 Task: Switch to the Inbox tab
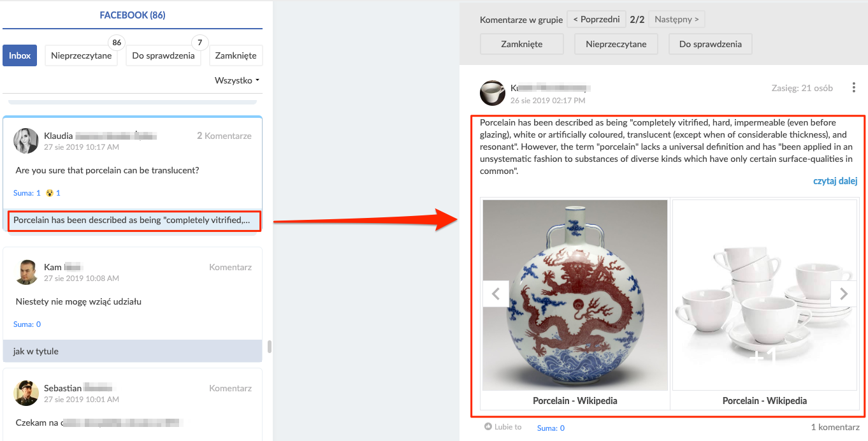point(20,55)
